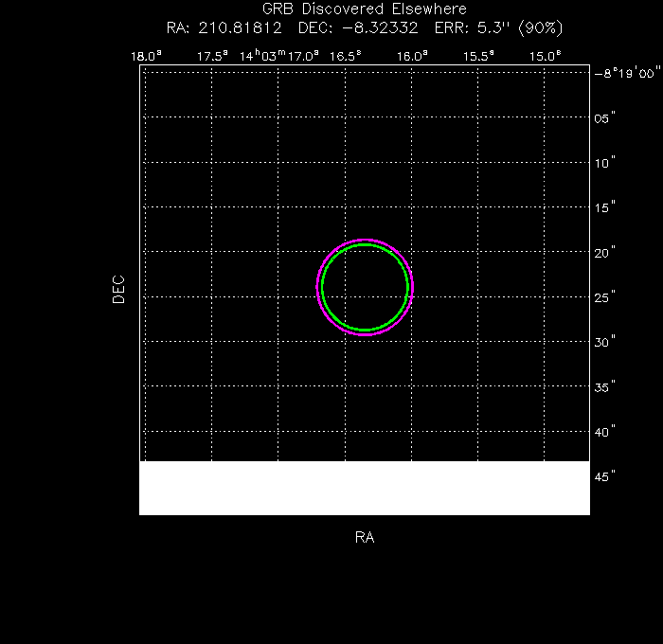The width and height of the screenshot is (663, 644).
Task: Click the RA axis label below plot
Action: (x=365, y=538)
